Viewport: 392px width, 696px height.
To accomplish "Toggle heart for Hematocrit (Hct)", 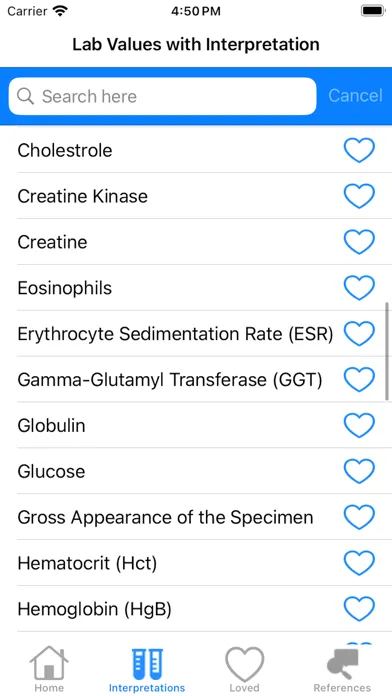I will pyautogui.click(x=359, y=563).
